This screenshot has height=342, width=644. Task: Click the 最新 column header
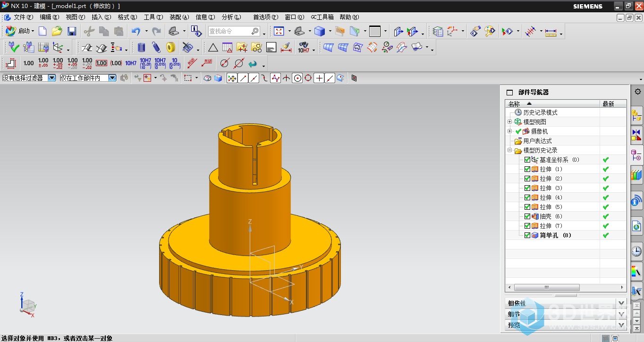click(x=613, y=104)
